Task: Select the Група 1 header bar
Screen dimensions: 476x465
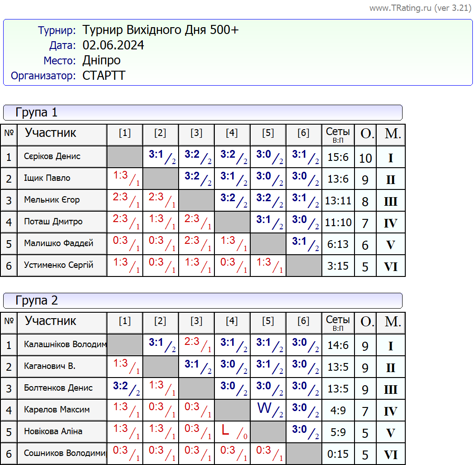Action: pyautogui.click(x=203, y=112)
